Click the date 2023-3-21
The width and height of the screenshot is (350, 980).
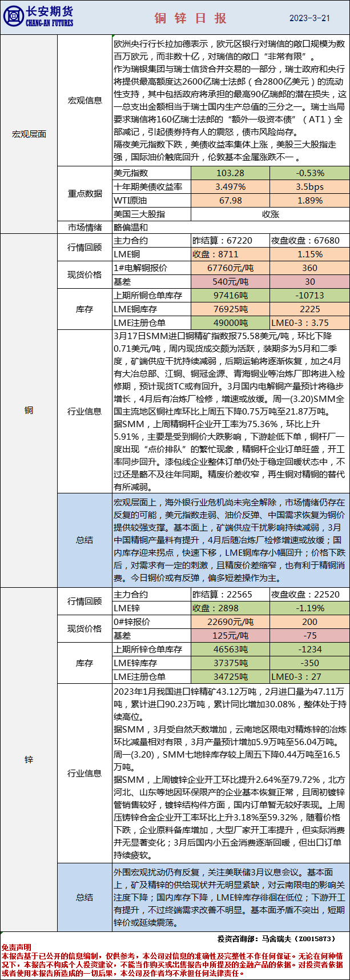tap(309, 18)
